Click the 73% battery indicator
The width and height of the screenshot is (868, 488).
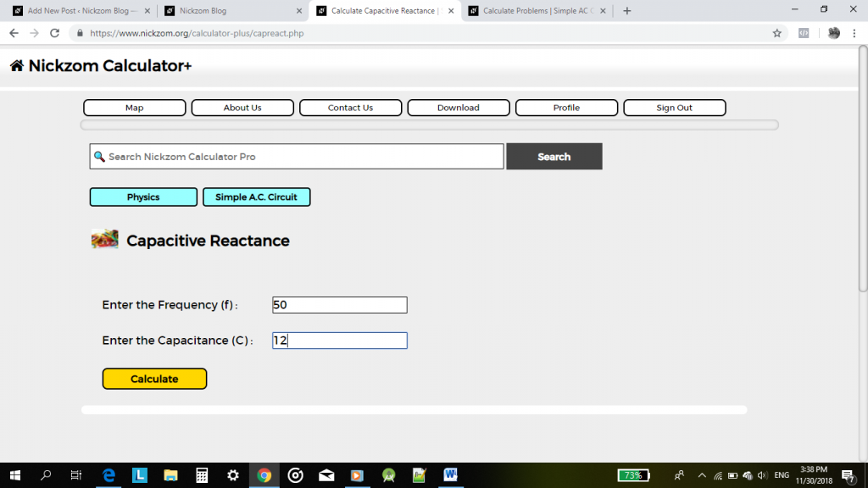coord(633,475)
